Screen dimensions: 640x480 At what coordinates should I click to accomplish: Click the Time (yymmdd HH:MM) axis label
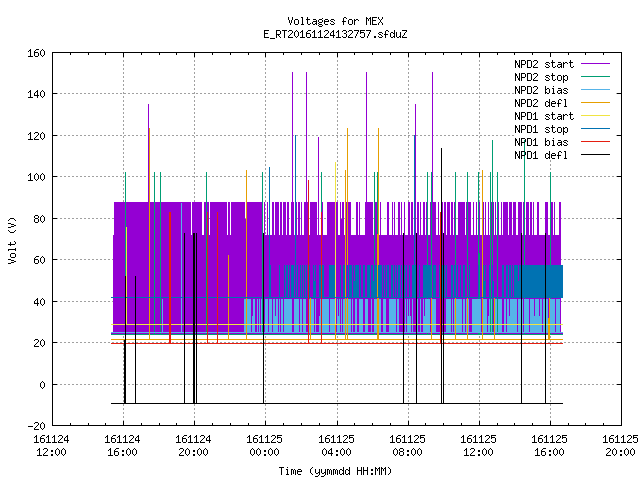click(335, 471)
